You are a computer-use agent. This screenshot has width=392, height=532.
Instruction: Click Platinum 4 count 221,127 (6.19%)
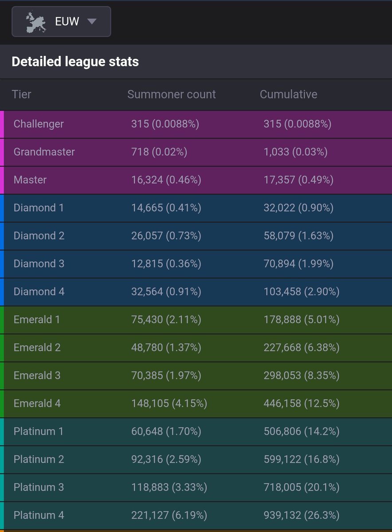point(169,515)
